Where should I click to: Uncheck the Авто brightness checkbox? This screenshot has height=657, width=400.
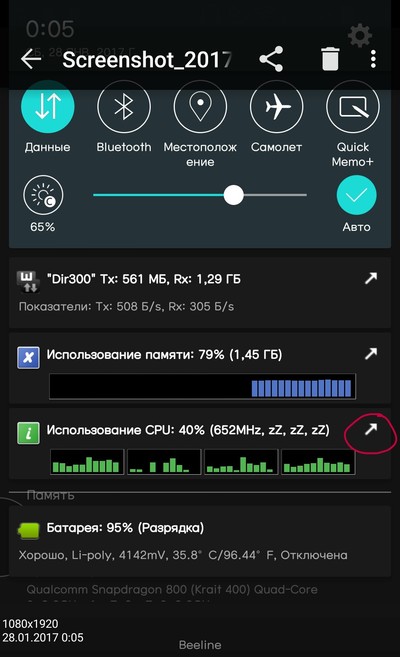pos(356,195)
